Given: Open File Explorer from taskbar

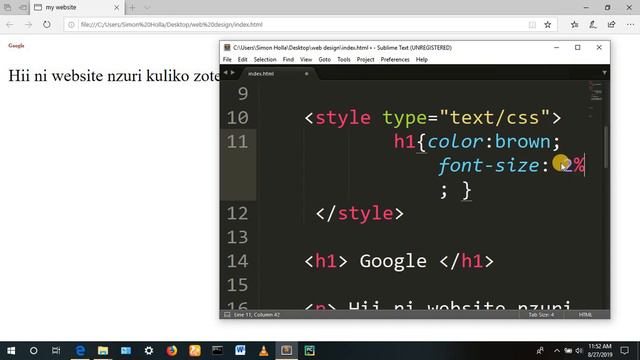Looking at the screenshot, I should point(103,351).
